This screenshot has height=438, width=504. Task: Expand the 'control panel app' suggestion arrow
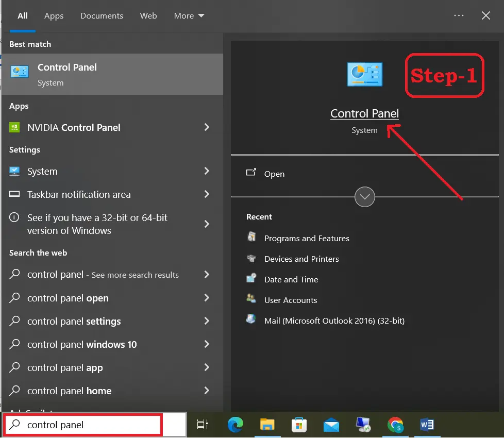(207, 367)
